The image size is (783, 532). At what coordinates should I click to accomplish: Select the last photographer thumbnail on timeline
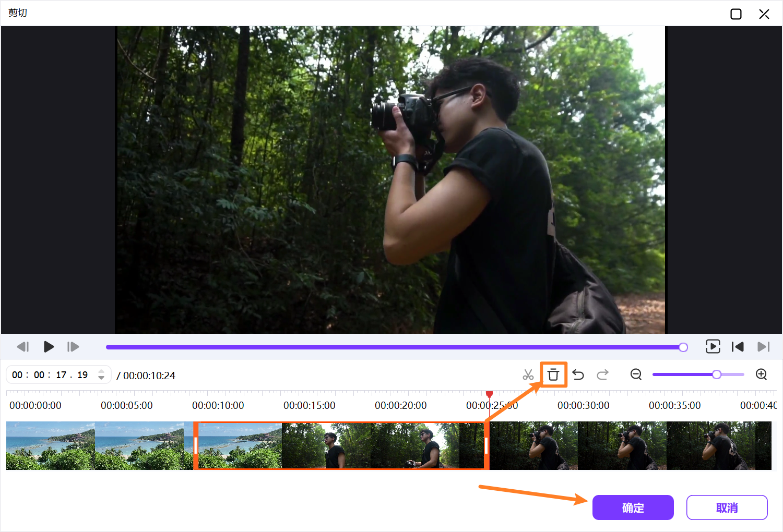pos(711,445)
